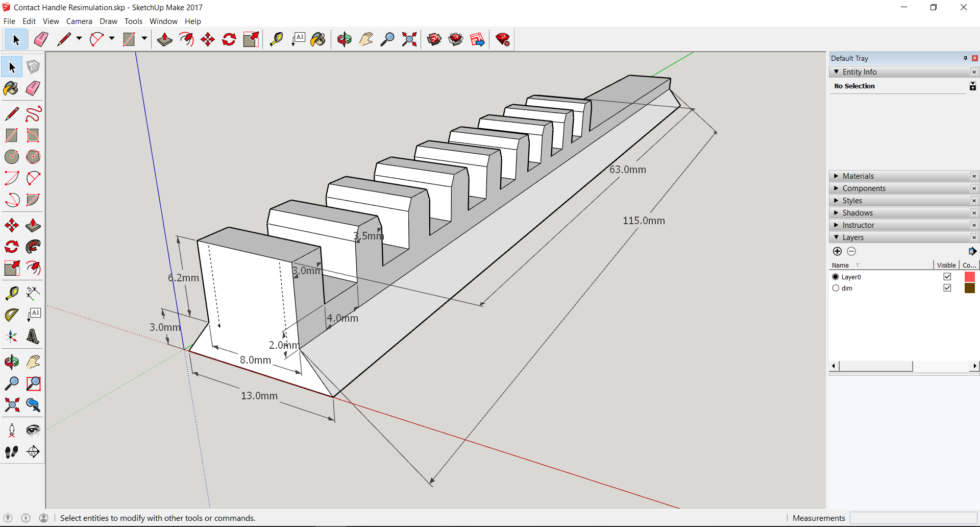
Task: Select the Zoom Extents tool in top toolbar
Action: [x=409, y=39]
